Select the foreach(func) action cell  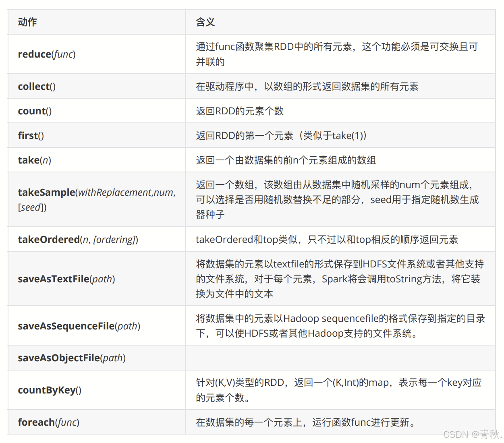click(x=48, y=422)
